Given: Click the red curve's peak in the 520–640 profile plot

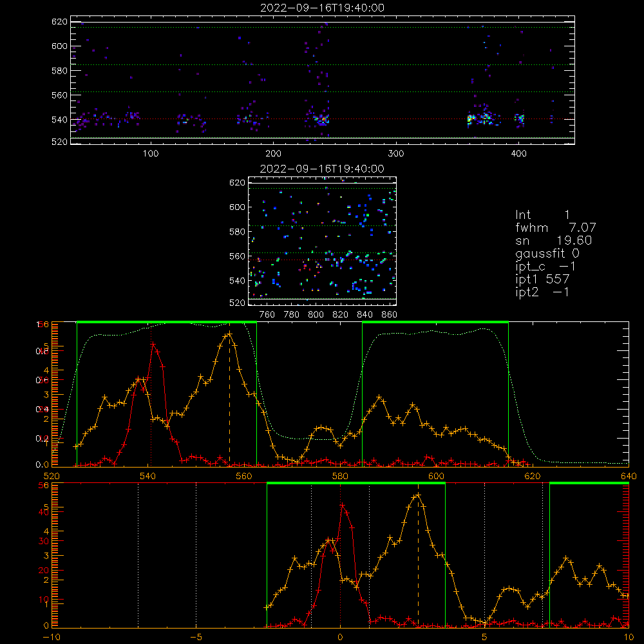Looking at the screenshot, I should (x=153, y=344).
